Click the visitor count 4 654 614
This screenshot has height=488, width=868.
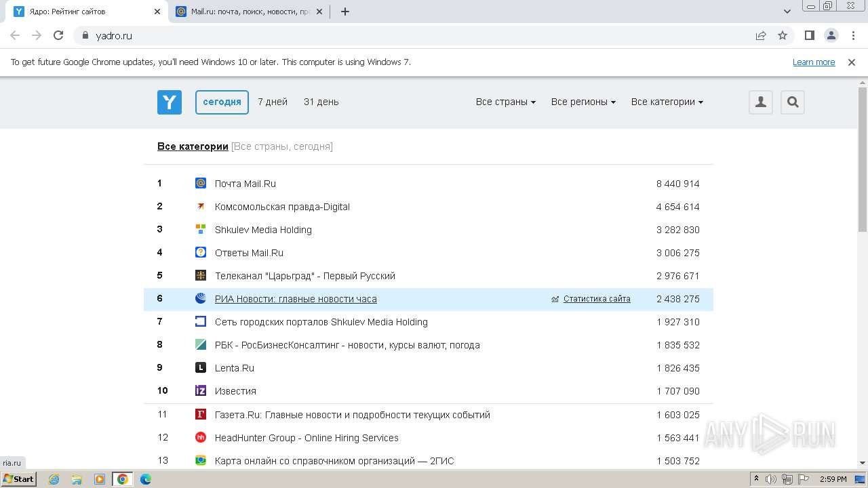[x=678, y=207]
